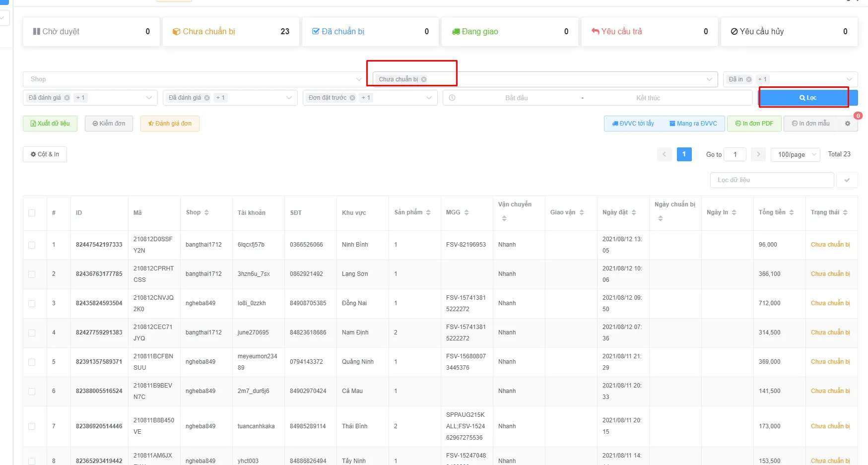Expand the 'Đã in' filter dropdown arrow
The width and height of the screenshot is (868, 465).
849,79
